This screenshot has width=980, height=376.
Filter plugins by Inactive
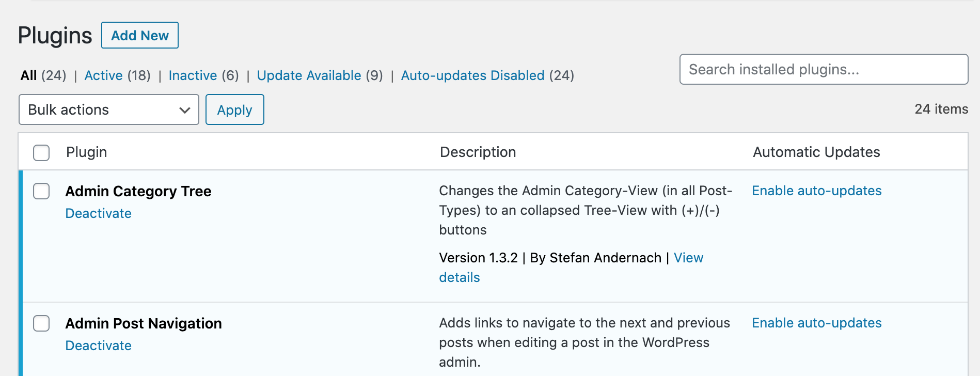pos(193,75)
